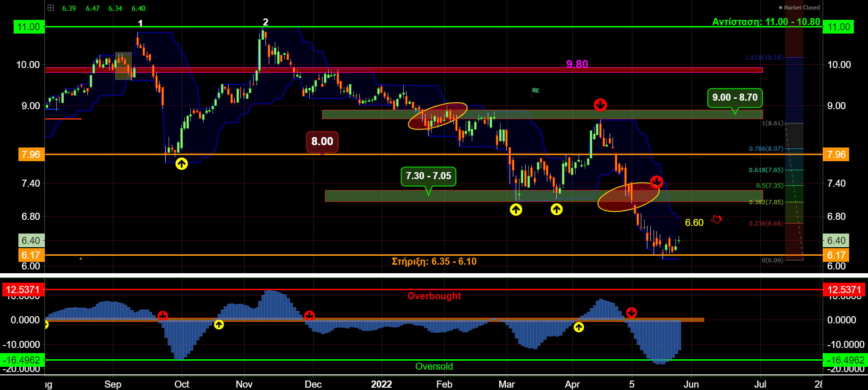Click the Market Closed status indicator
868x390 pixels.
799,8
